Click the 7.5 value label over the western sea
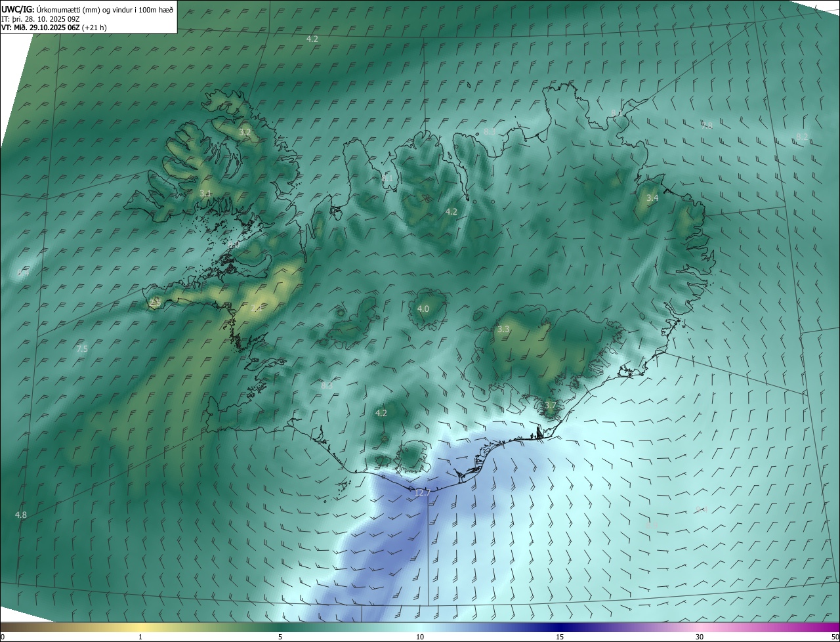This screenshot has height=642, width=840. [82, 349]
